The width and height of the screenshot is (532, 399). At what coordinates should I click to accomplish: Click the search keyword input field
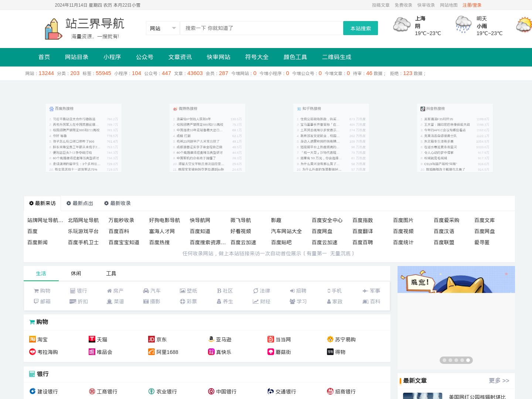(x=262, y=28)
